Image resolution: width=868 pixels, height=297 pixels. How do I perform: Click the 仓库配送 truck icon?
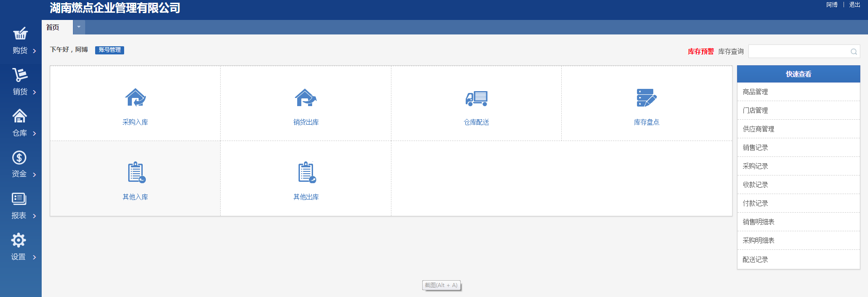[477, 98]
